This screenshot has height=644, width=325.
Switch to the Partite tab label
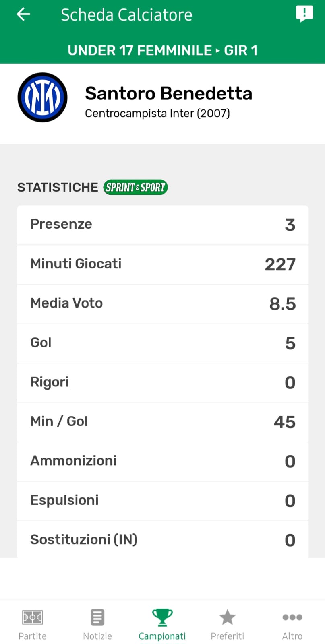(33, 636)
